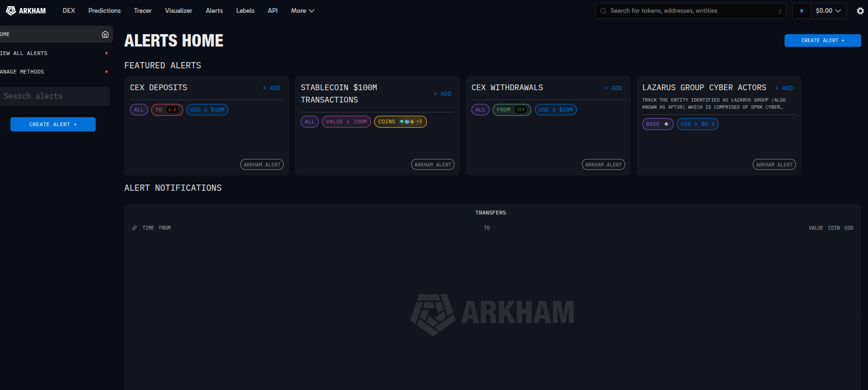Click ALL tag in Stablecoin card

point(310,122)
